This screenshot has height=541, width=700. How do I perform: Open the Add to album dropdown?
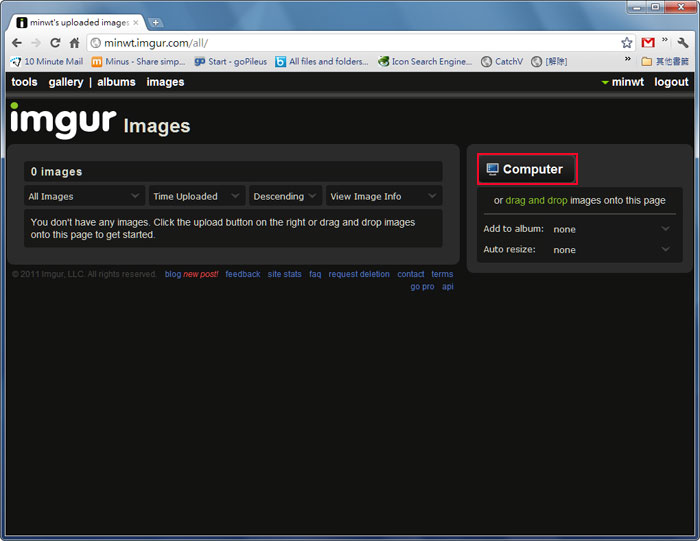612,229
